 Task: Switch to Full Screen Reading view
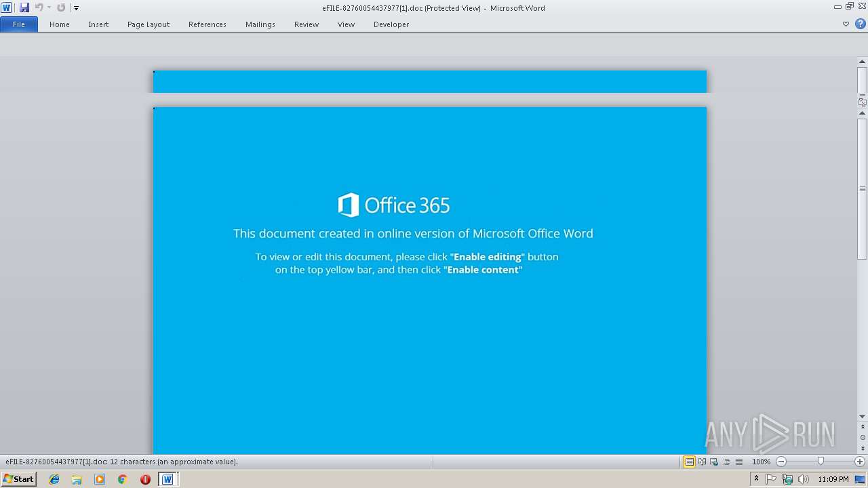click(702, 462)
